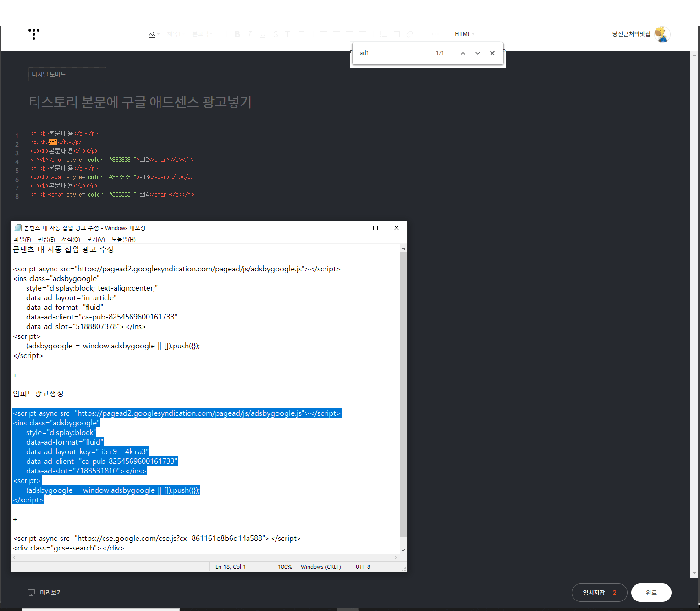700x611 pixels.
Task: Click Notepad vertical scrollbar up arrow
Action: pos(403,248)
